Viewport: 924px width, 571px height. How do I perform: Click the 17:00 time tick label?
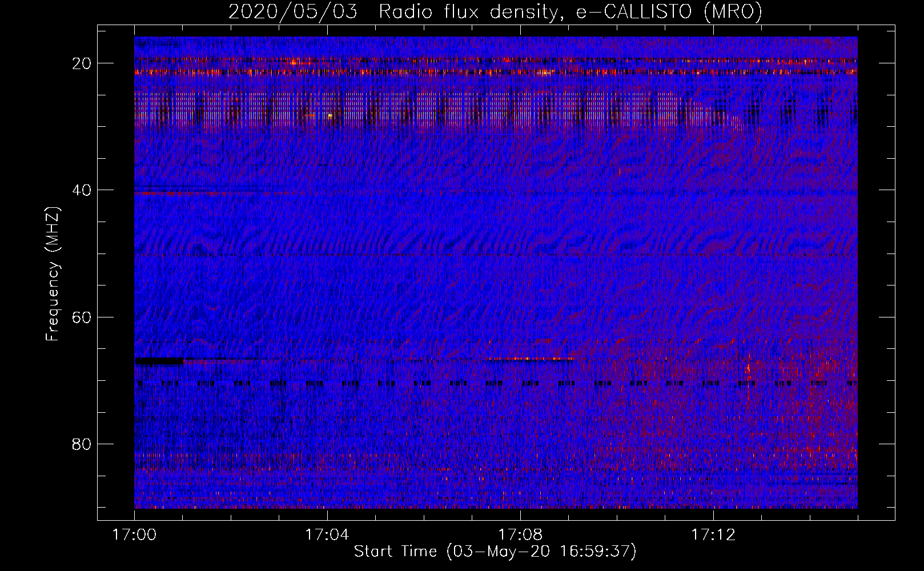tap(134, 535)
